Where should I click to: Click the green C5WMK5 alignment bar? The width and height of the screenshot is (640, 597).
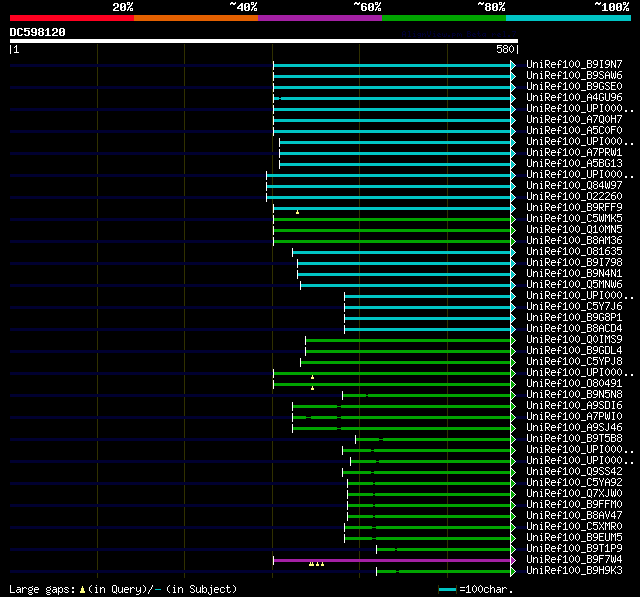[x=392, y=220]
